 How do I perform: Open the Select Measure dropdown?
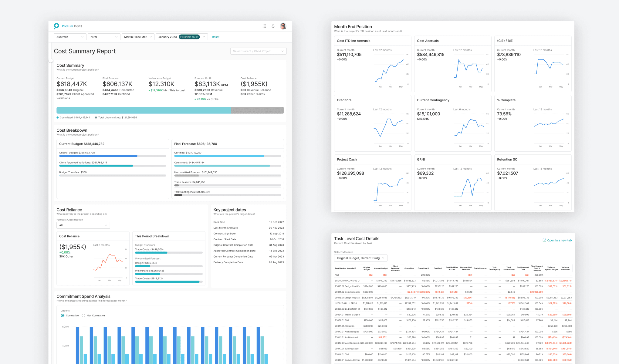pos(361,258)
